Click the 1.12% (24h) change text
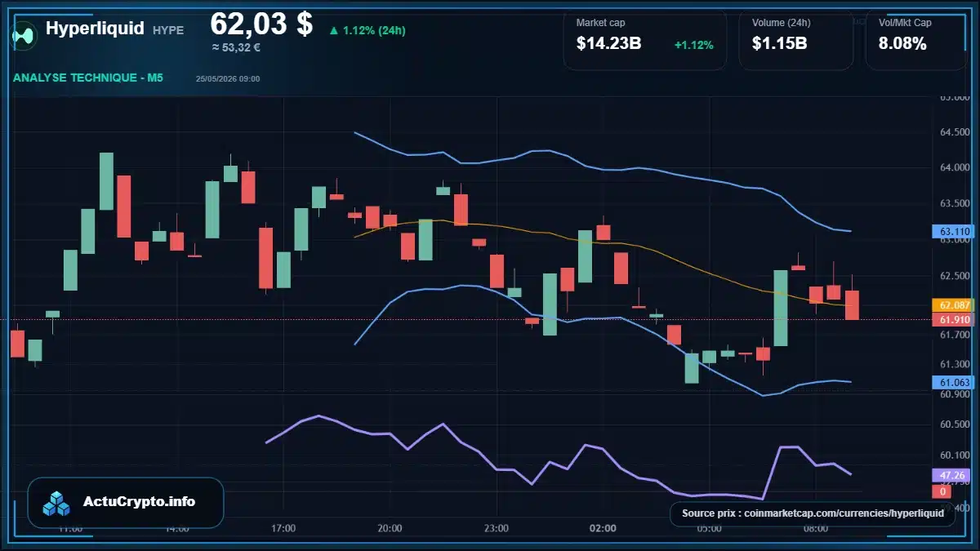 coord(374,31)
